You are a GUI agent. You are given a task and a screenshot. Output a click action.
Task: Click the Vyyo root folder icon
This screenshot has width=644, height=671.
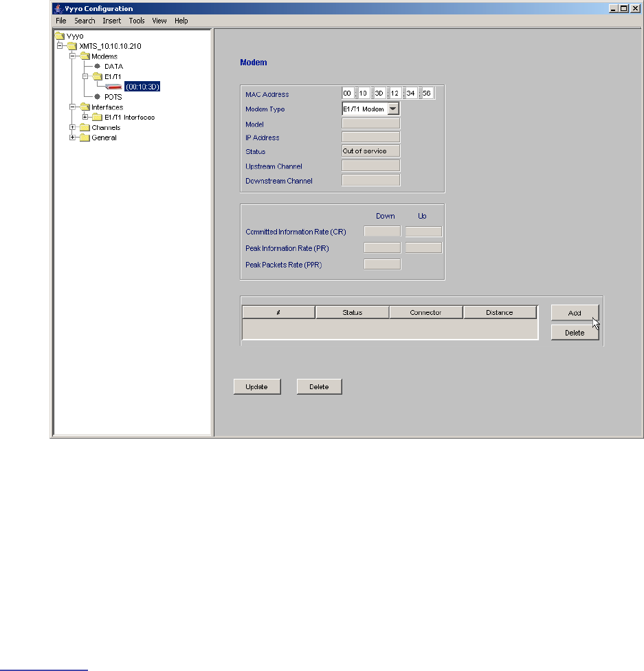point(60,36)
